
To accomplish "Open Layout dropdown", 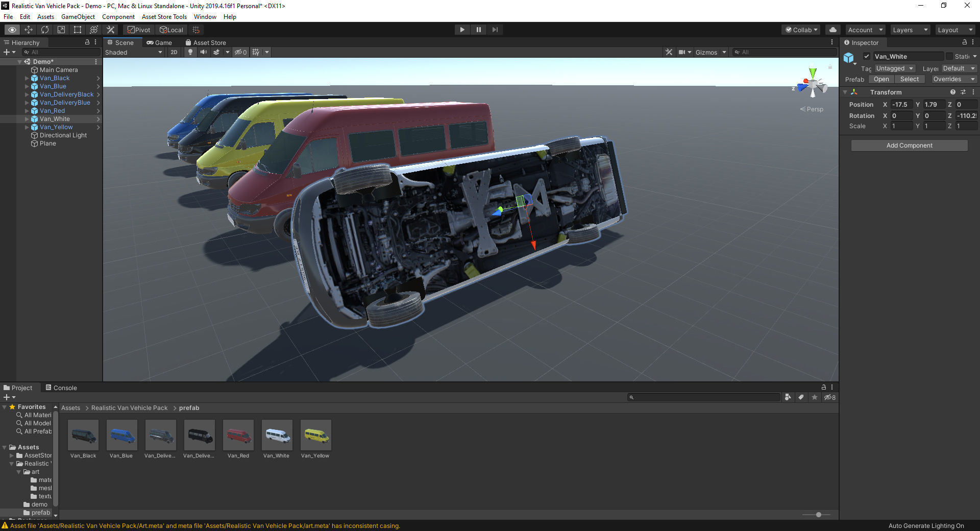I will point(955,30).
